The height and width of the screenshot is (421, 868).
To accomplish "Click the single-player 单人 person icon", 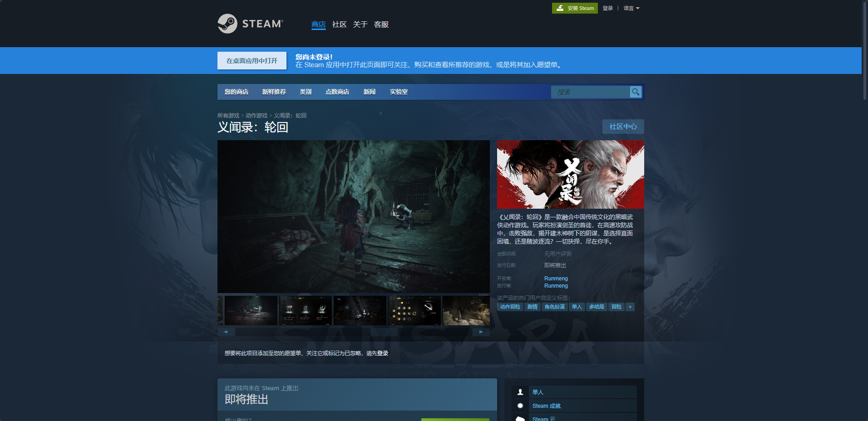I will 520,392.
